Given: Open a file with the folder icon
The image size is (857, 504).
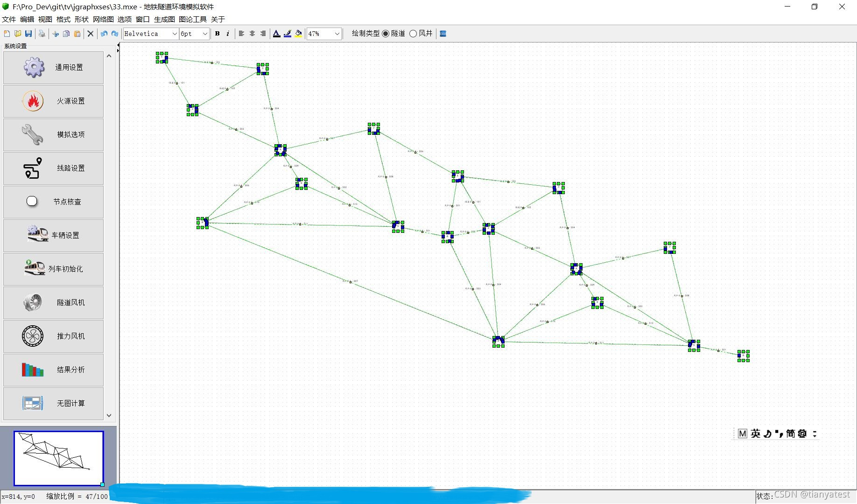Looking at the screenshot, I should pos(18,34).
